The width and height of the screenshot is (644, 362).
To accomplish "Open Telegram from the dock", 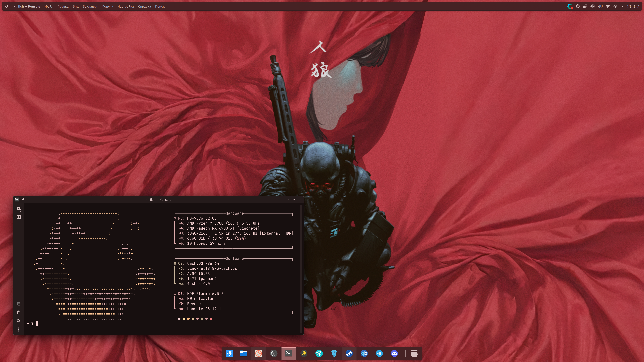I will tap(379, 353).
